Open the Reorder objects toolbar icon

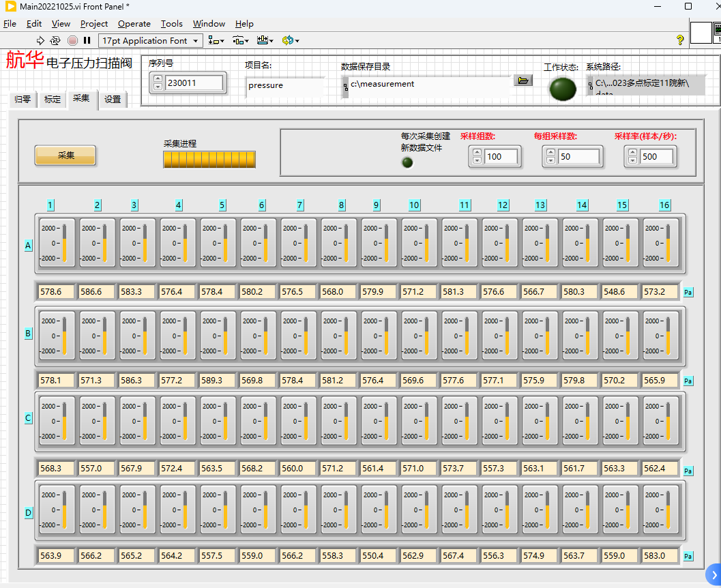(290, 41)
